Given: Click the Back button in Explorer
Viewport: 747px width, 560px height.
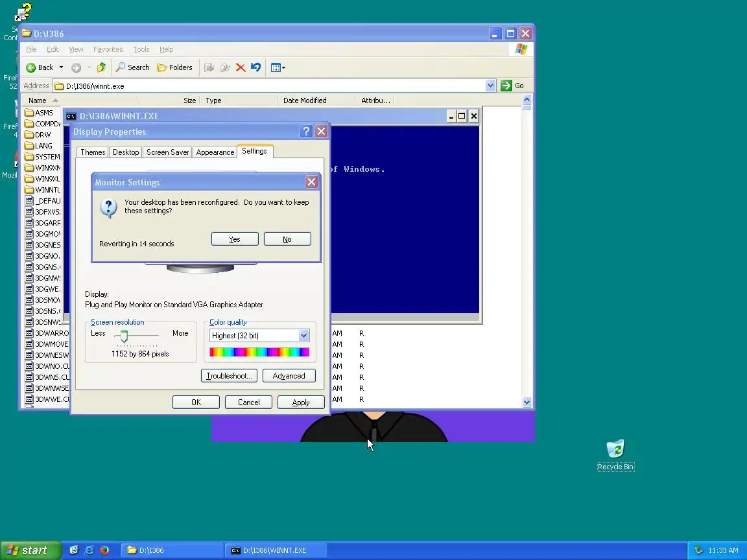Looking at the screenshot, I should pos(40,67).
